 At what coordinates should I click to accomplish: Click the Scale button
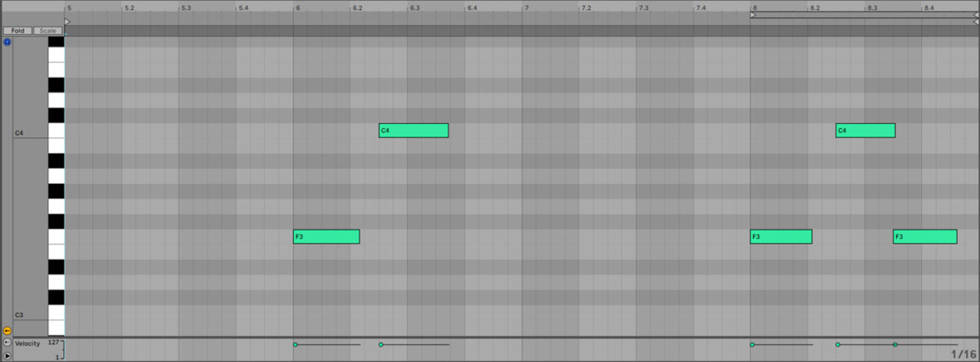pyautogui.click(x=48, y=30)
